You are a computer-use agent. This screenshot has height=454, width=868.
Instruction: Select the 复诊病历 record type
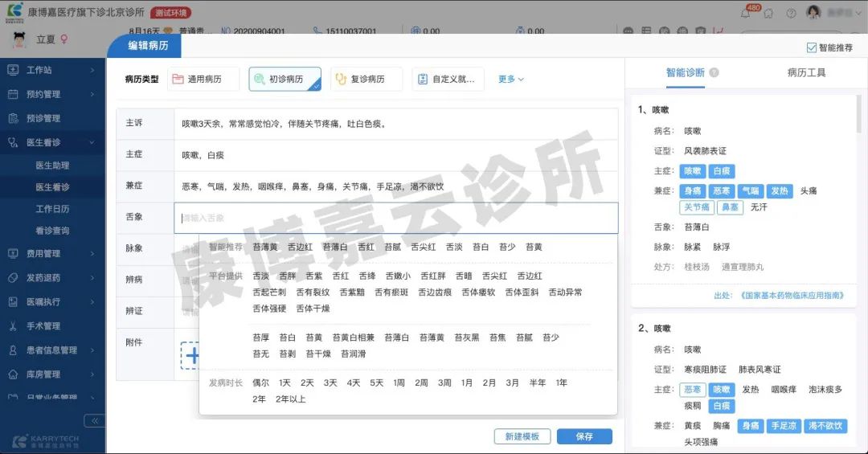366,80
